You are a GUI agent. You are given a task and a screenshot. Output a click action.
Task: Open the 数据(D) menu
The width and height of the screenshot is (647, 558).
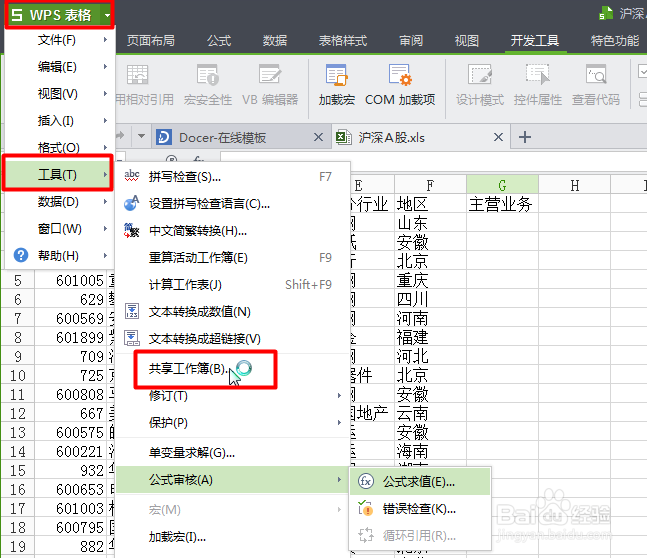[x=59, y=202]
